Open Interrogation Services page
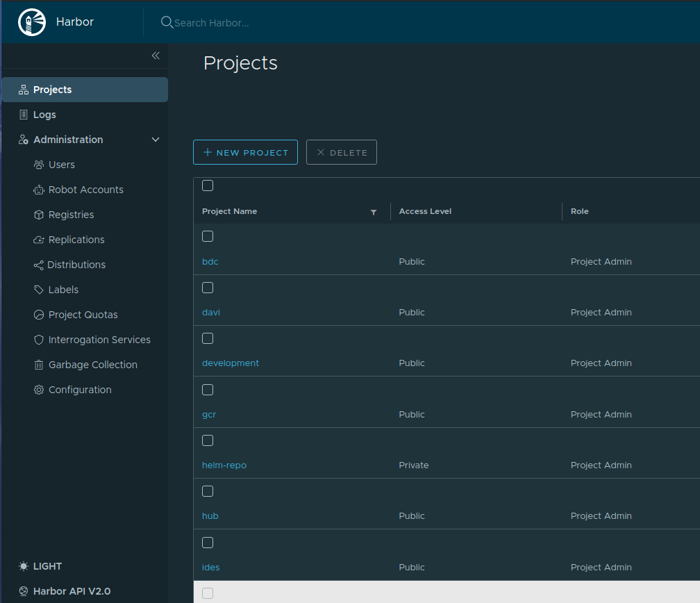 tap(99, 340)
